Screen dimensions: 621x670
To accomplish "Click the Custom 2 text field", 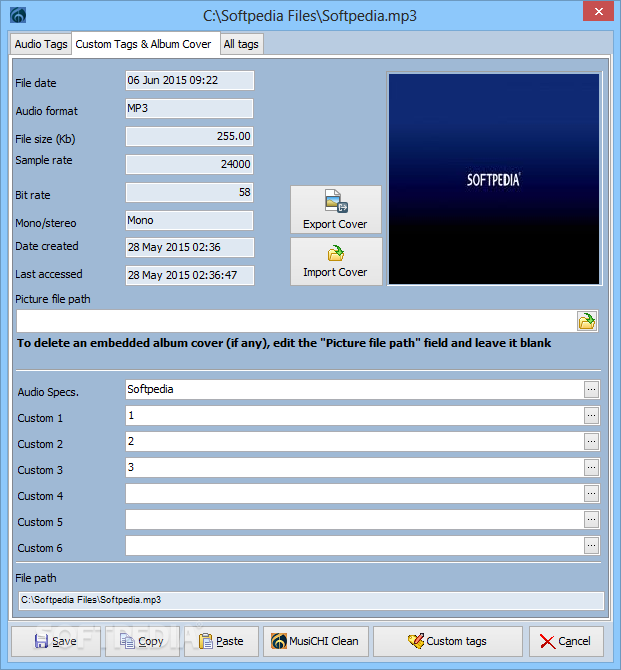I will click(x=355, y=442).
